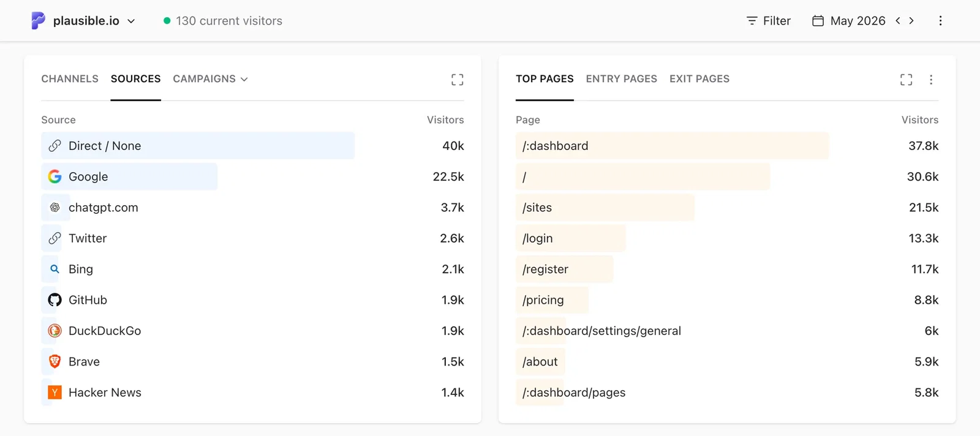
Task: Click the Page column header
Action: pos(528,120)
